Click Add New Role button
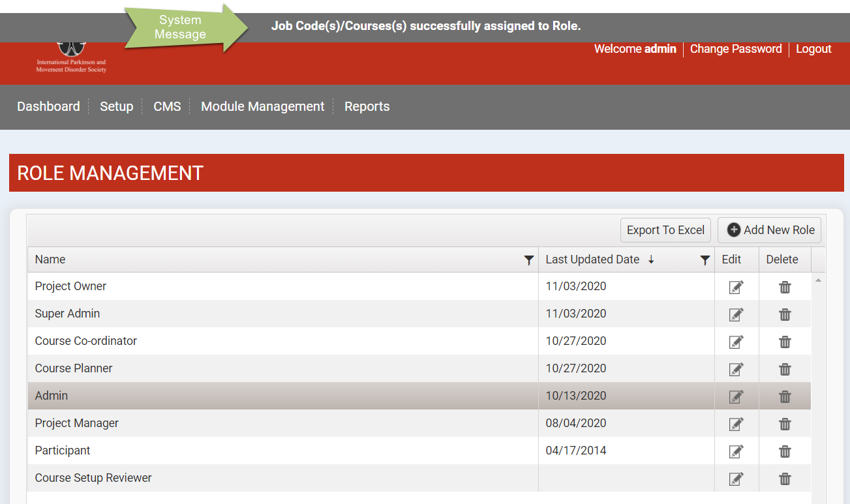The width and height of the screenshot is (850, 504). 770,230
